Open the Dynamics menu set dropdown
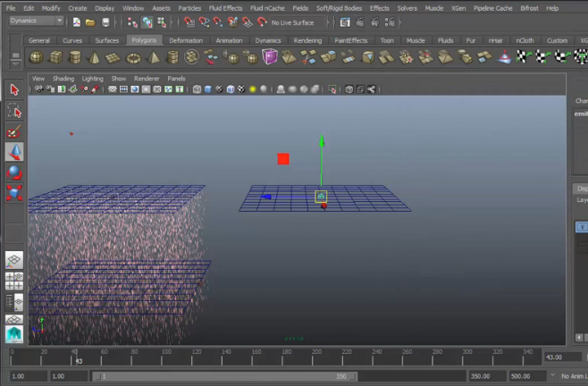The height and width of the screenshot is (386, 588). pos(36,21)
